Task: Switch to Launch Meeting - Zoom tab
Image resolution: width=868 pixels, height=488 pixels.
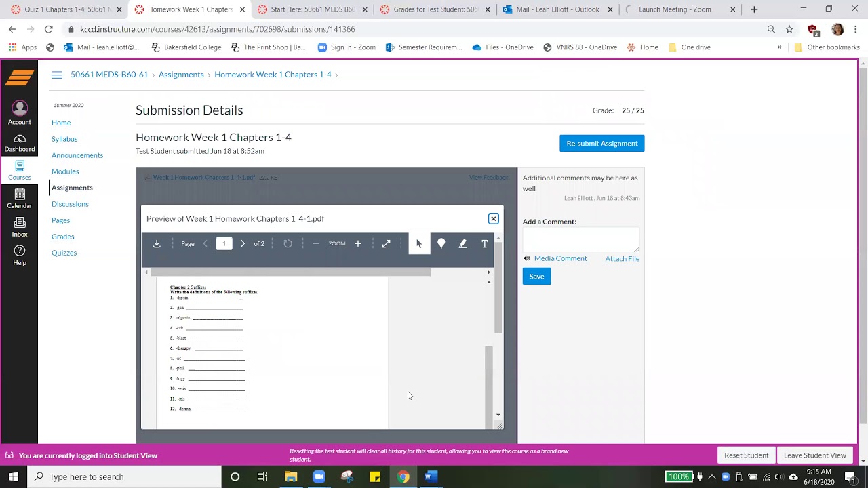Action: click(x=680, y=9)
